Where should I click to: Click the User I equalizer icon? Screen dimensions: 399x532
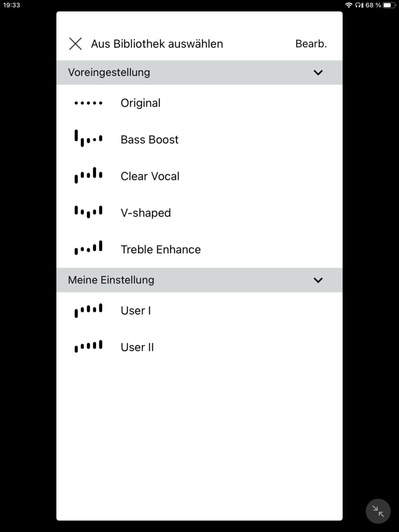pos(88,310)
